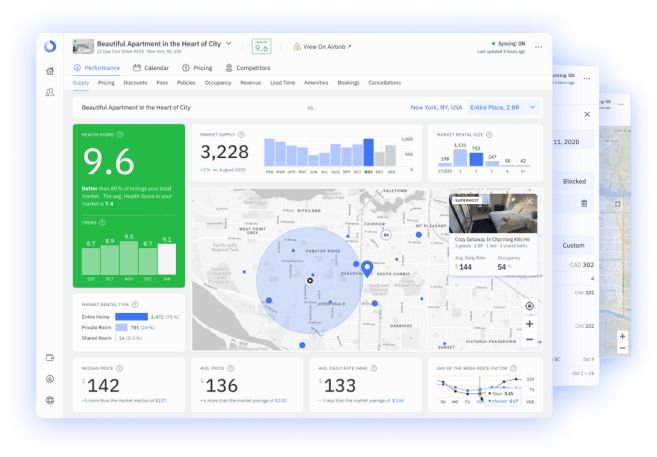Click the Median Price help icon
The width and height of the screenshot is (657, 457).
pyautogui.click(x=119, y=368)
